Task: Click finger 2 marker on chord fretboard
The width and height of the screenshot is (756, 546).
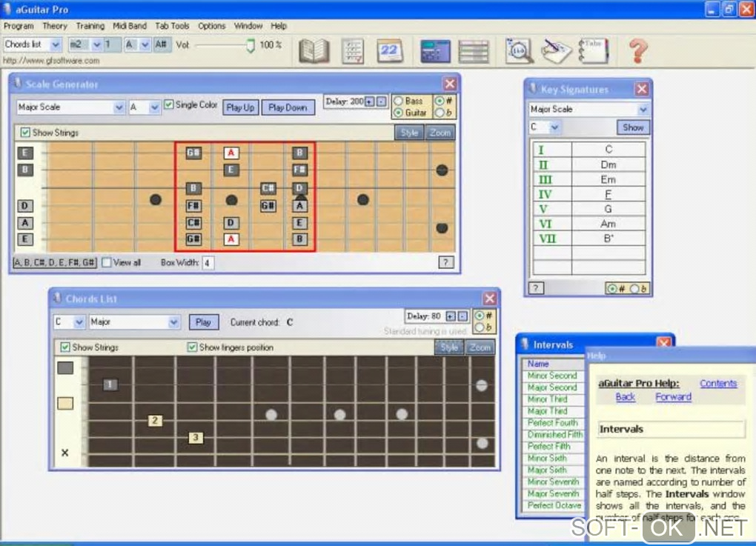Action: coord(155,420)
